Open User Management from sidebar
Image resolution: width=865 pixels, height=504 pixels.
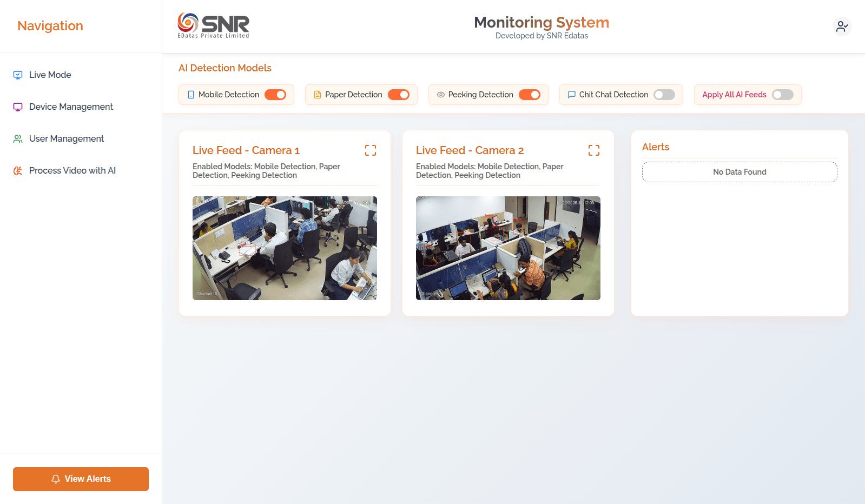[67, 139]
